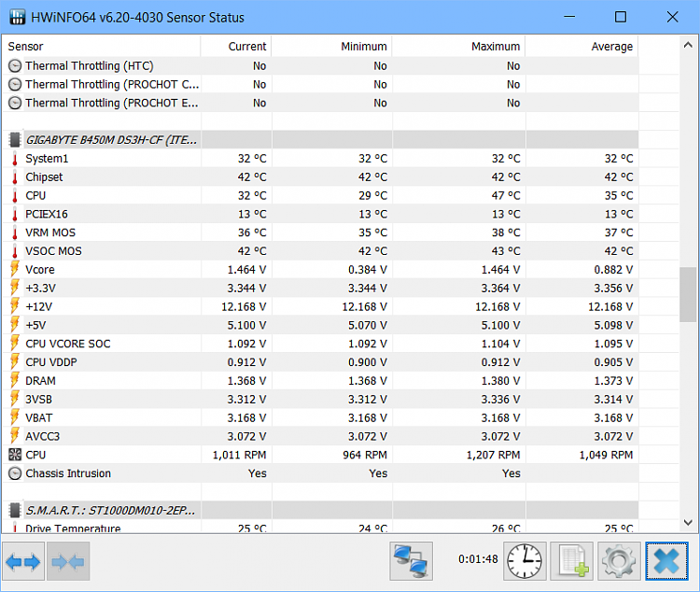
Task: Select the Chassis Intrusion label
Action: coord(68,473)
